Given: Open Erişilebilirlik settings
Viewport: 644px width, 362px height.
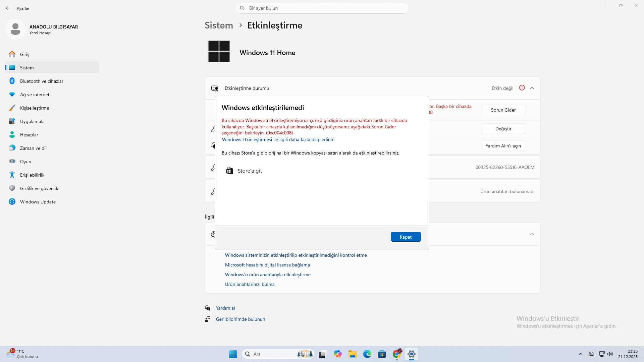Looking at the screenshot, I should point(52,175).
